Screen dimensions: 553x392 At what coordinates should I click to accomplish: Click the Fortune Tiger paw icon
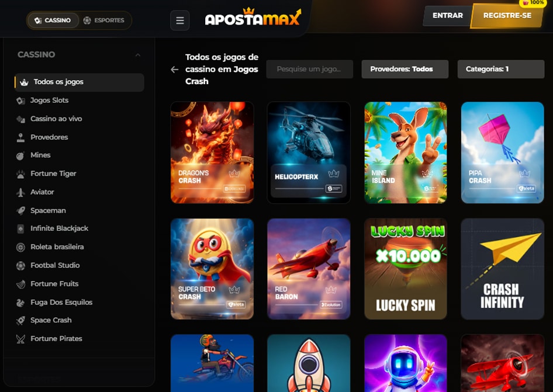tap(21, 174)
